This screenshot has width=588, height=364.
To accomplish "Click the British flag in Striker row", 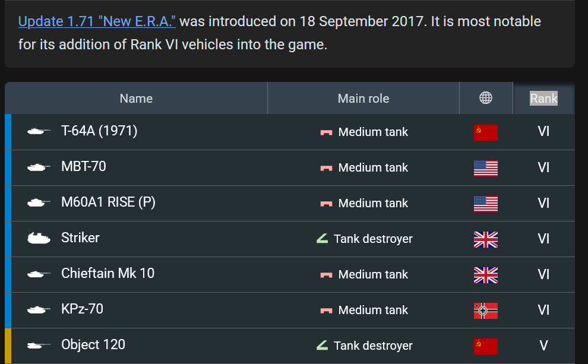I will point(485,239).
